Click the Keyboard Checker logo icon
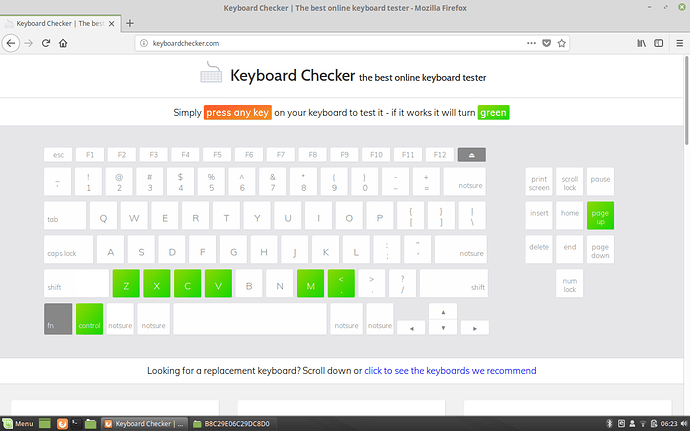690x431 pixels. pos(211,73)
